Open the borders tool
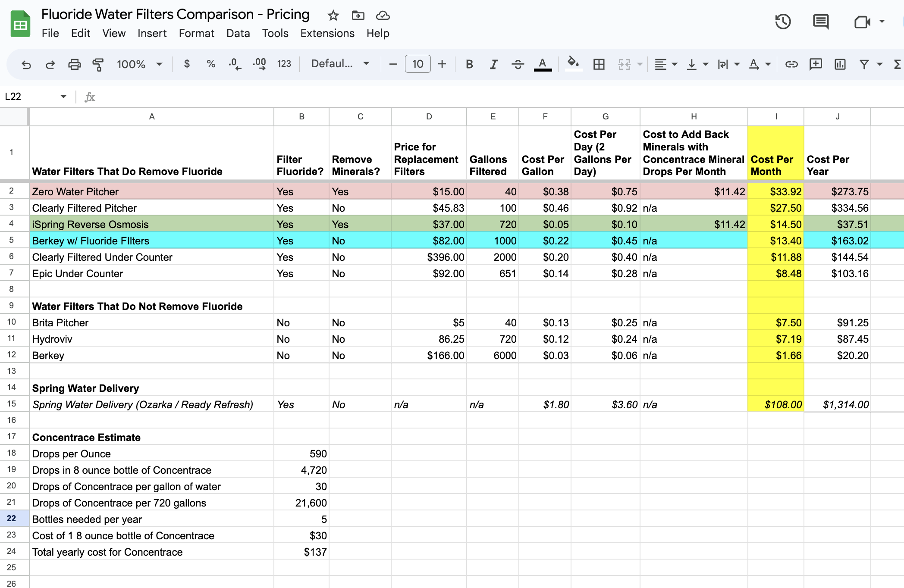 pos(599,65)
